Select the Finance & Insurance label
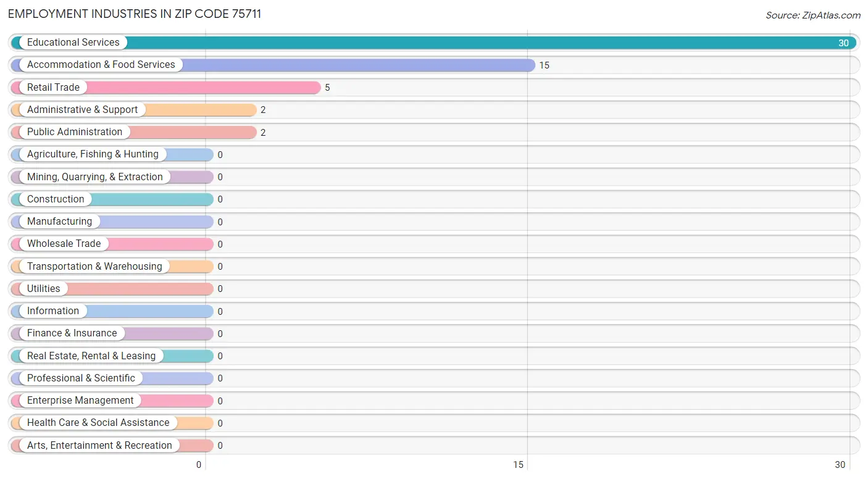868x479 pixels. coord(72,333)
